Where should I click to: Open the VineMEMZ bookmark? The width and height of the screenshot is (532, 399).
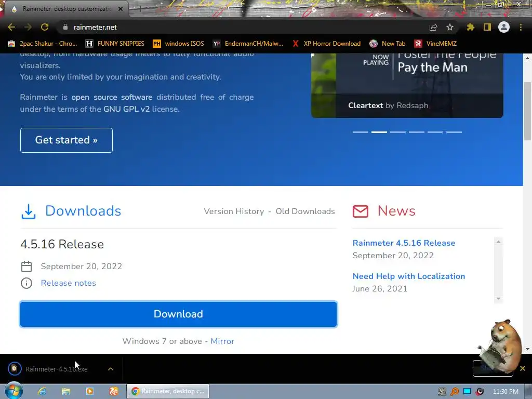tap(436, 44)
